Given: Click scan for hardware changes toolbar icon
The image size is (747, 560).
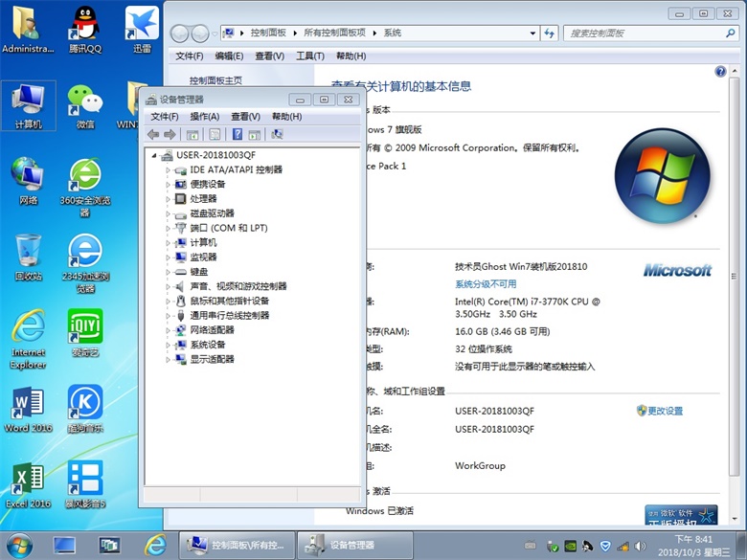Looking at the screenshot, I should [278, 135].
